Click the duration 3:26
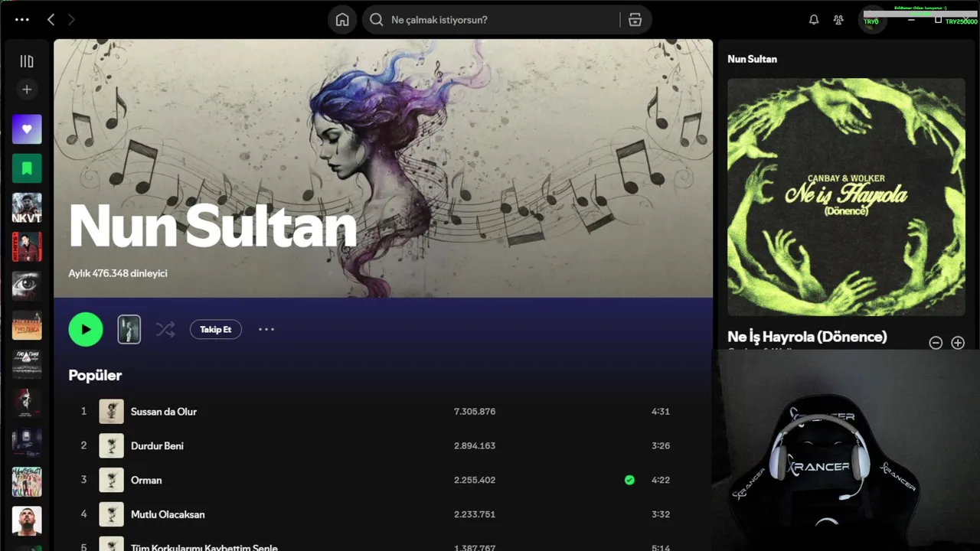This screenshot has height=551, width=980. click(661, 445)
